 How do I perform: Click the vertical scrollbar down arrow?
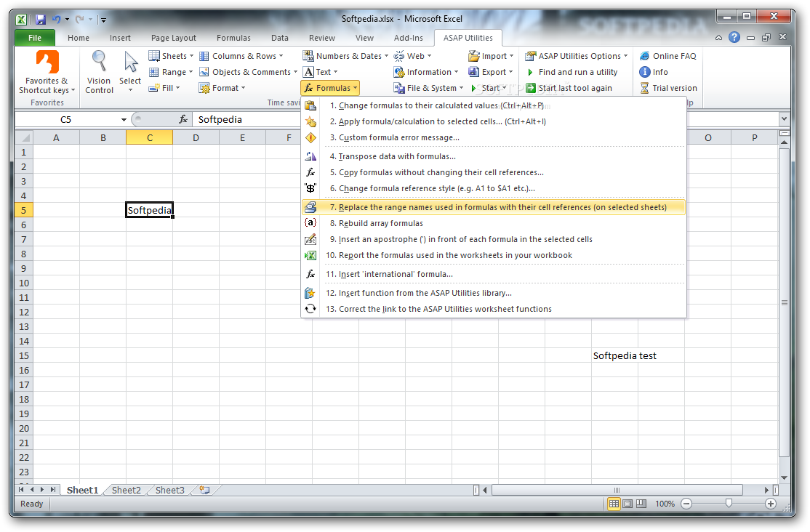(x=784, y=477)
